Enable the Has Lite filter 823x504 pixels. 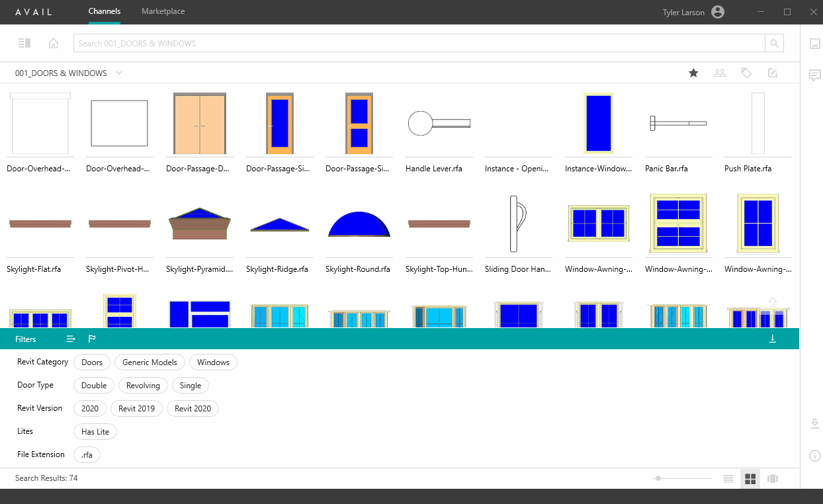[95, 432]
